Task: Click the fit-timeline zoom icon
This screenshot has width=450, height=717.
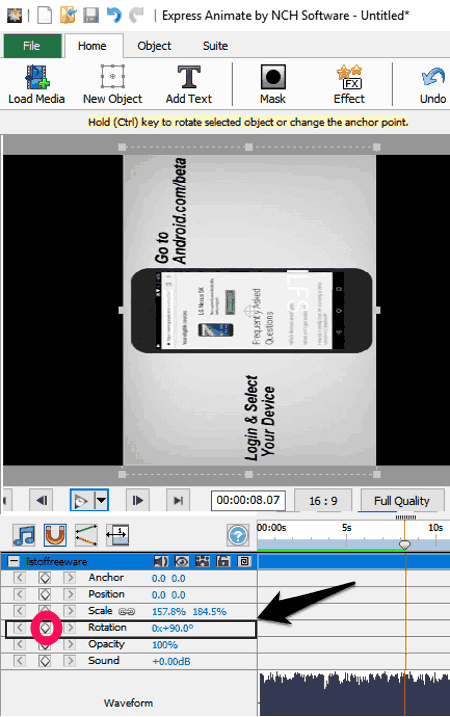Action: point(118,535)
